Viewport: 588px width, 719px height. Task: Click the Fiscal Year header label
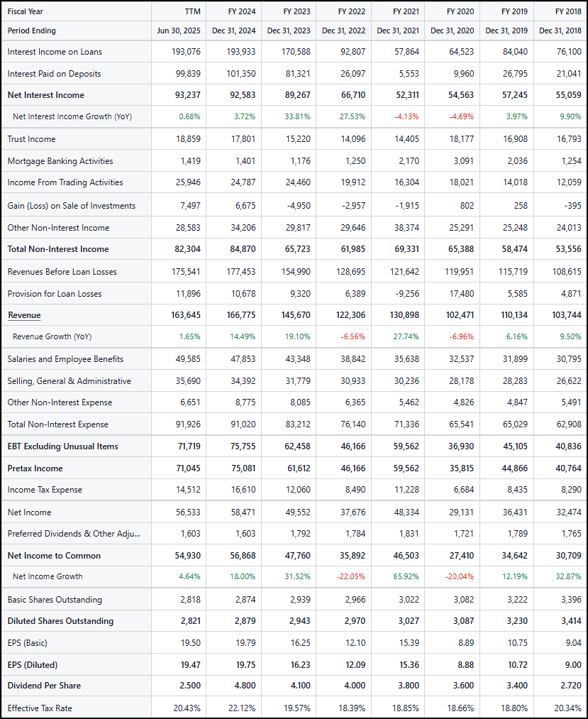click(x=26, y=11)
